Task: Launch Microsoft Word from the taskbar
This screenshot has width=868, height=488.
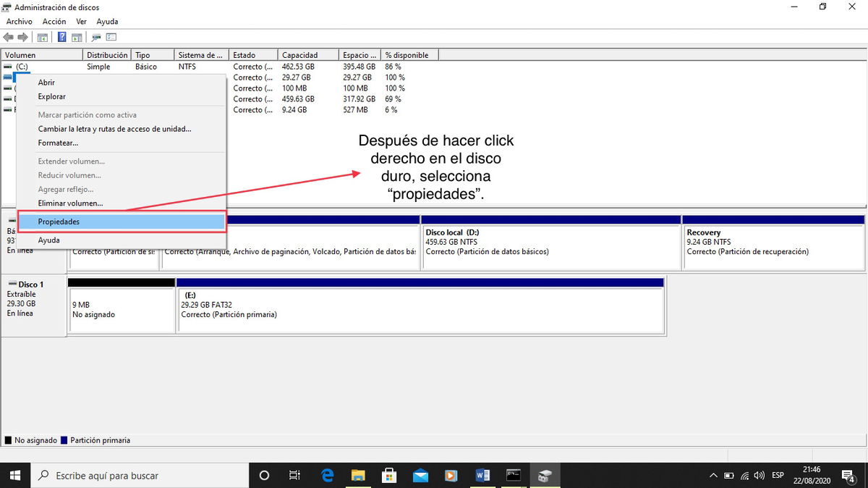Action: (482, 476)
